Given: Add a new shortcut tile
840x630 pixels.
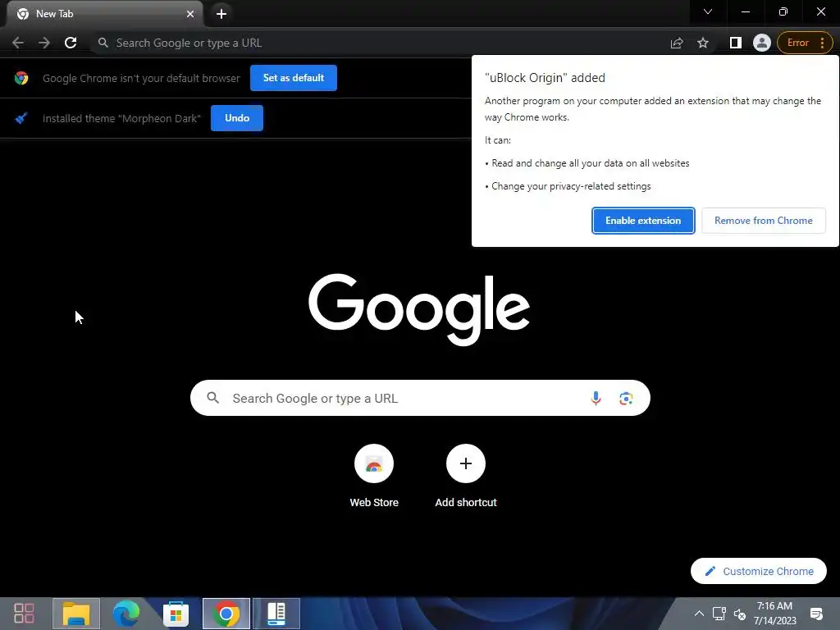Looking at the screenshot, I should [466, 477].
